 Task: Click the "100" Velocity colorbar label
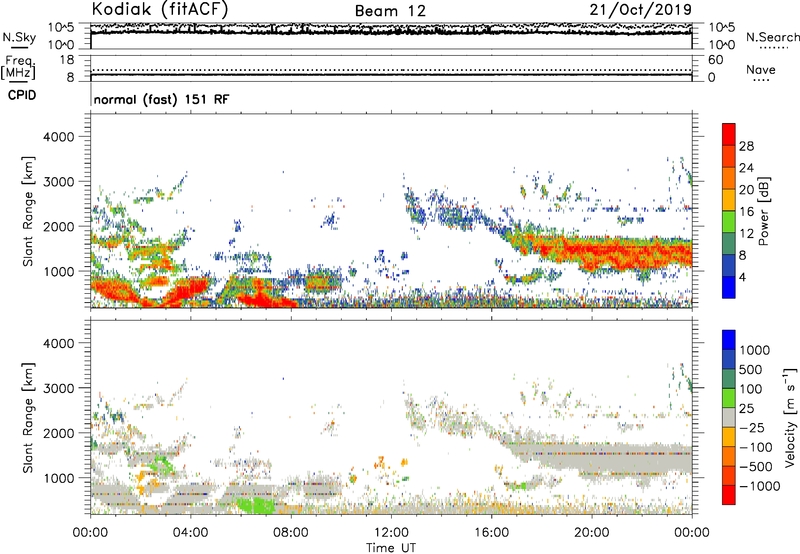click(x=751, y=389)
